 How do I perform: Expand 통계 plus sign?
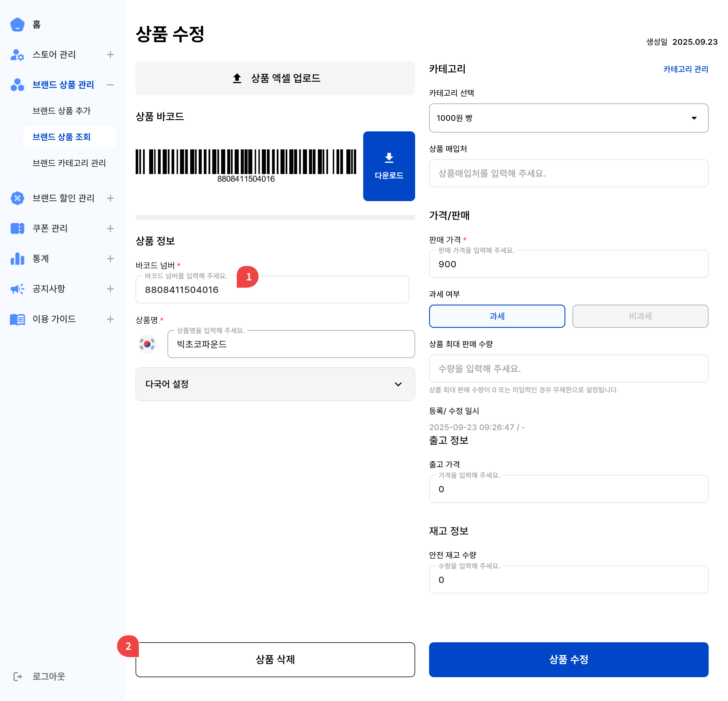click(110, 258)
